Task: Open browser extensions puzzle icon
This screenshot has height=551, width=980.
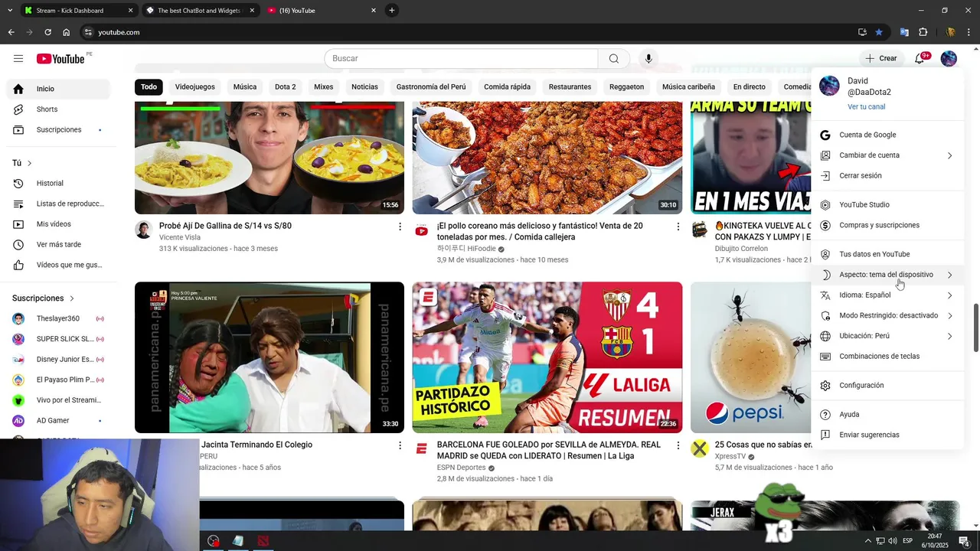Action: pyautogui.click(x=923, y=32)
